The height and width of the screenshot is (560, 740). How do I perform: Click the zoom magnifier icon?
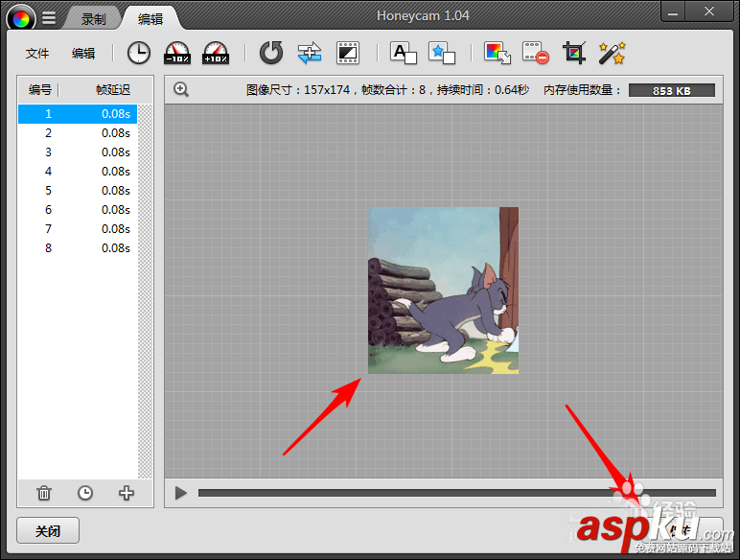pyautogui.click(x=181, y=89)
